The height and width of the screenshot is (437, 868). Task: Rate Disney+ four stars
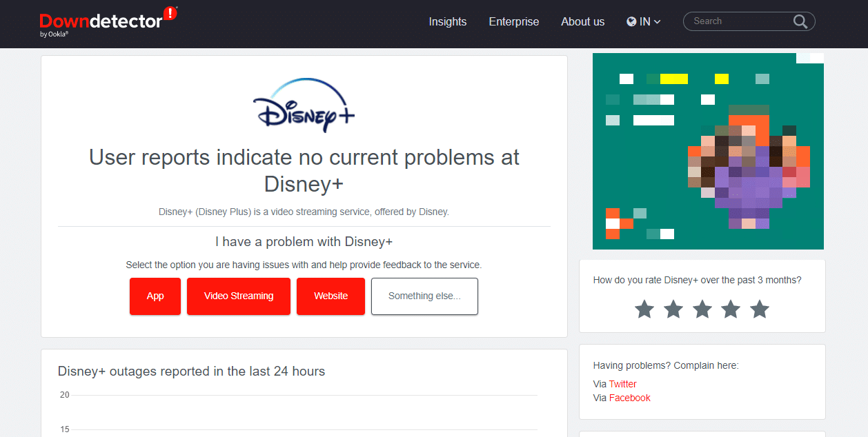[x=731, y=309]
